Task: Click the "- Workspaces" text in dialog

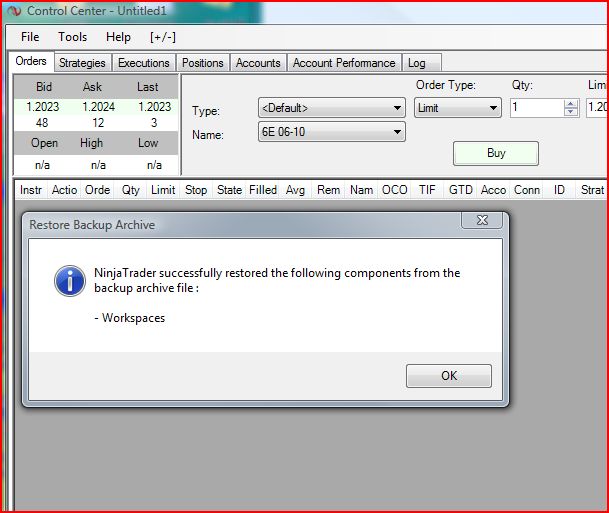Action: tap(130, 318)
